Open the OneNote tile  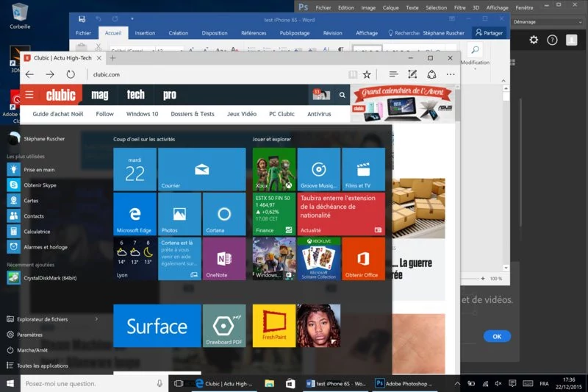click(x=224, y=258)
